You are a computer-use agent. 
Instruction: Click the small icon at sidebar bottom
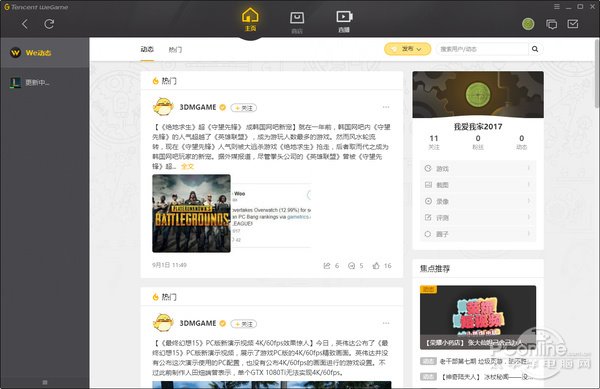[45, 382]
